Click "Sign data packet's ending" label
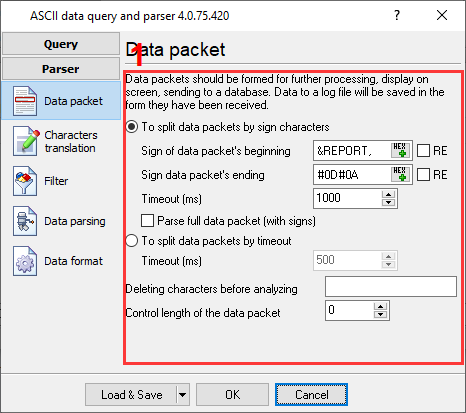The width and height of the screenshot is (466, 413). click(203, 175)
